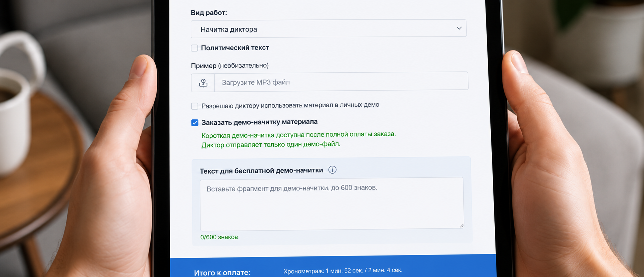Click into the demo-начитка fragment textarea
644x277 pixels.
click(x=332, y=204)
